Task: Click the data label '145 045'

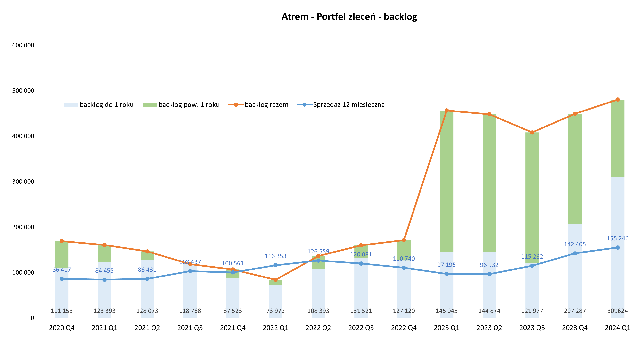Action: coord(446,311)
